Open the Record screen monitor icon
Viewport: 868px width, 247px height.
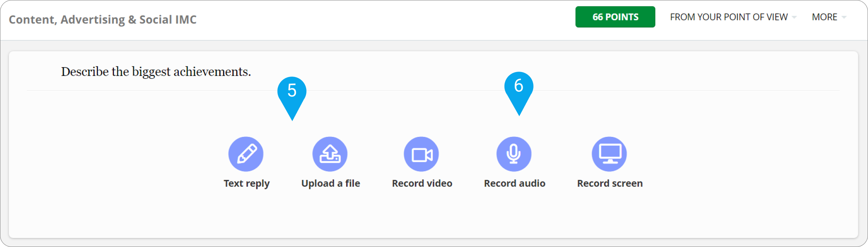[609, 154]
